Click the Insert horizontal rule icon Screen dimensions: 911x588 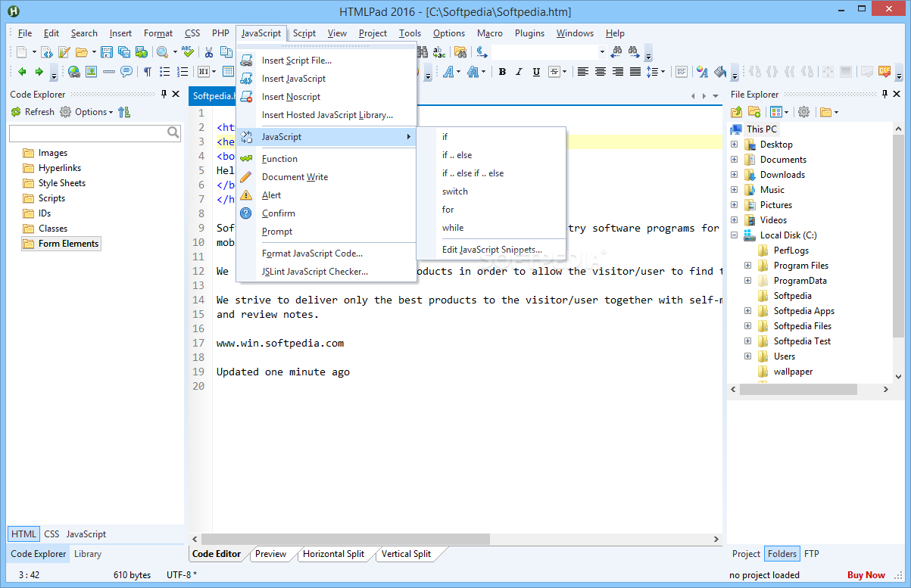pos(108,72)
